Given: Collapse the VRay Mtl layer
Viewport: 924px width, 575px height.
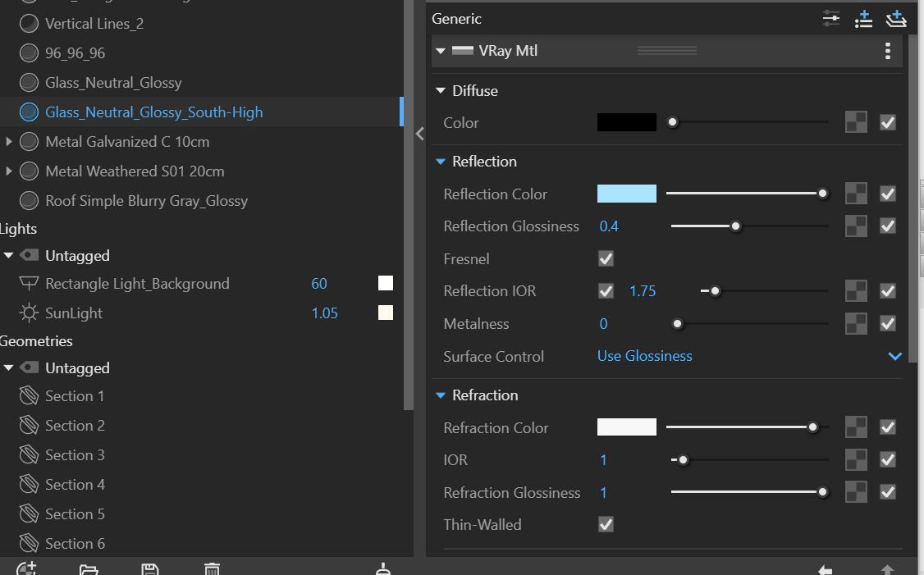Looking at the screenshot, I should click(440, 51).
